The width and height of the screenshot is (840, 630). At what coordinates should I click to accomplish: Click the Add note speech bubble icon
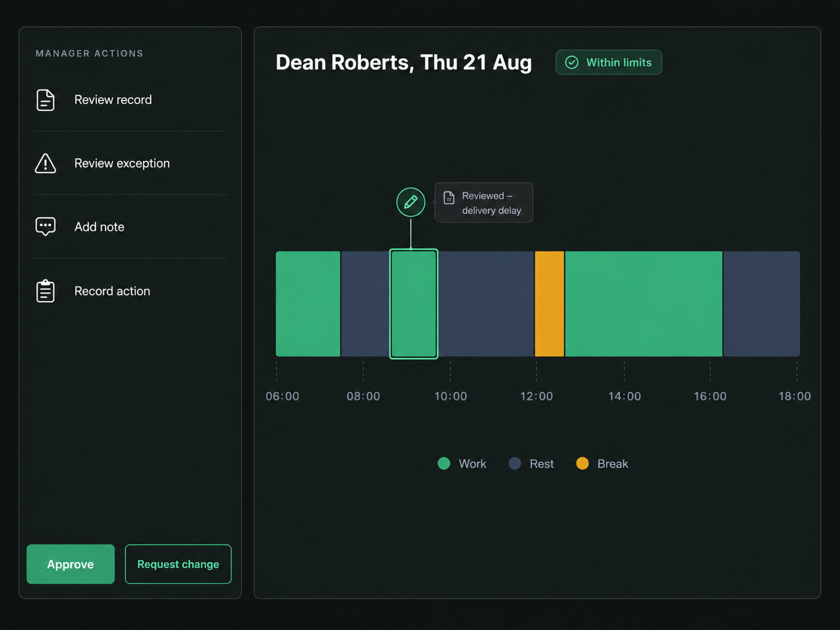45,227
